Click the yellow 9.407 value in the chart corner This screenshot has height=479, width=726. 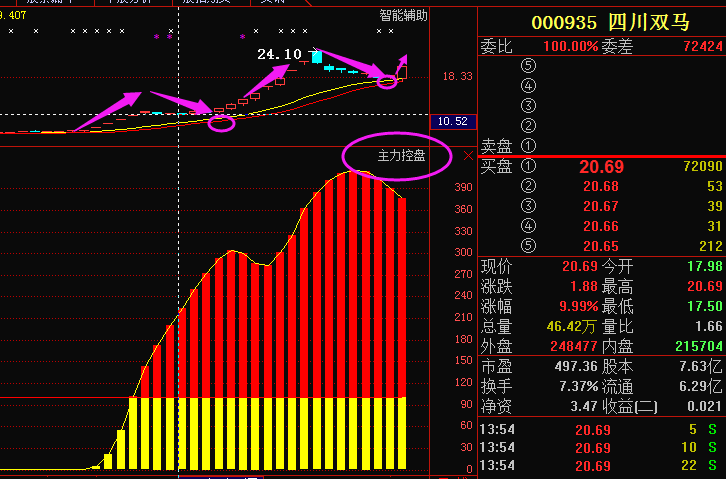(x=13, y=15)
